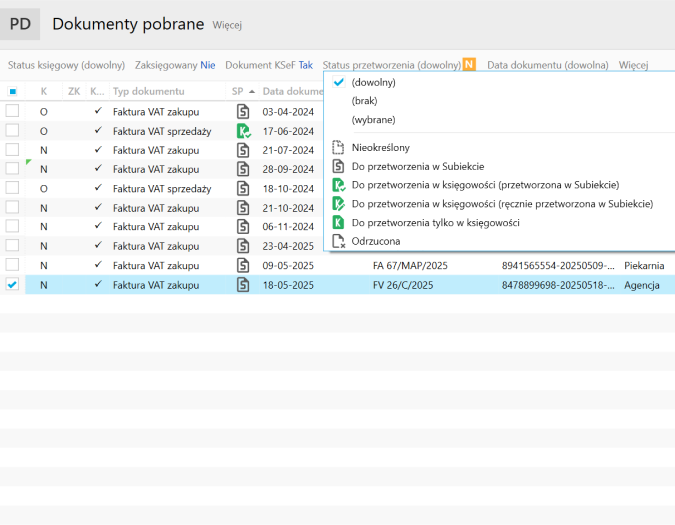This screenshot has width=675, height=525.
Task: Click SP status icon for 18-10-2024 row
Action: point(243,188)
